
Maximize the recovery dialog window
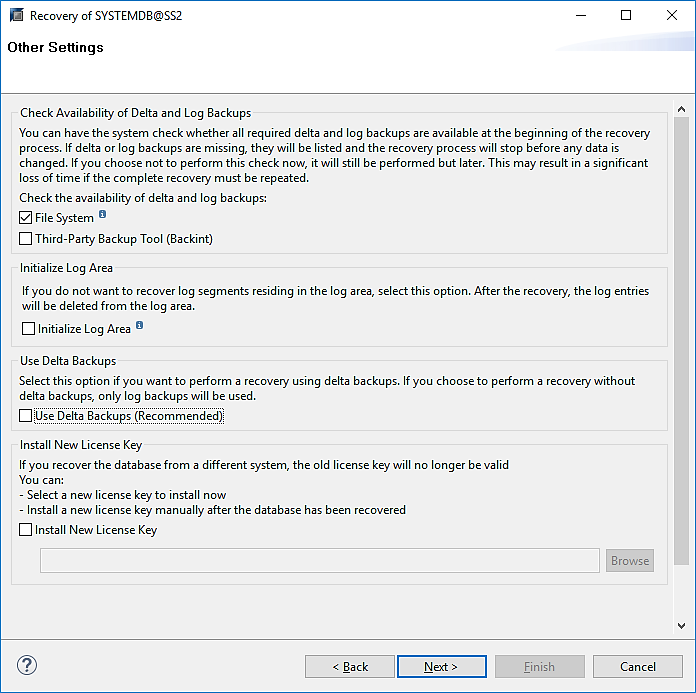[626, 15]
